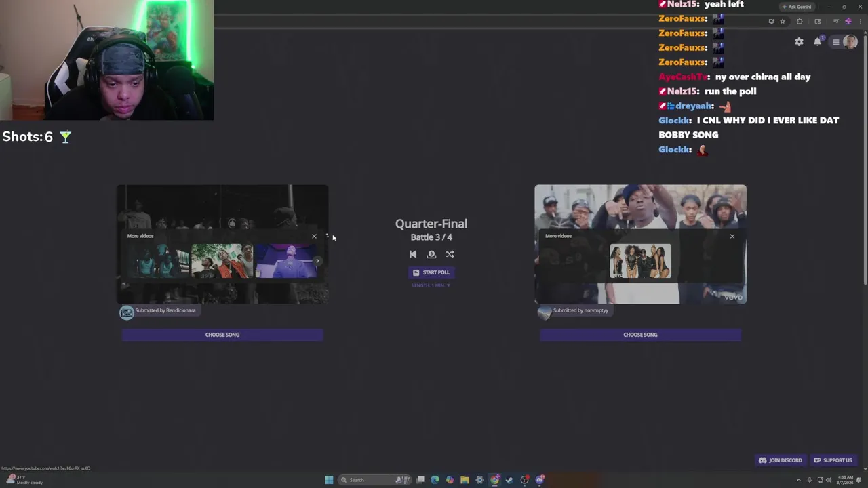
Task: Show next suggested videos in left player
Action: (317, 261)
